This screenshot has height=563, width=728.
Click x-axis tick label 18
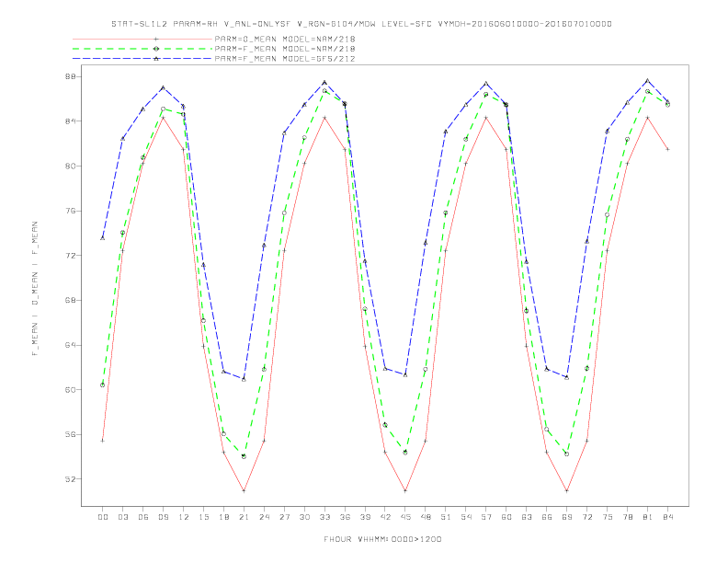tap(223, 517)
